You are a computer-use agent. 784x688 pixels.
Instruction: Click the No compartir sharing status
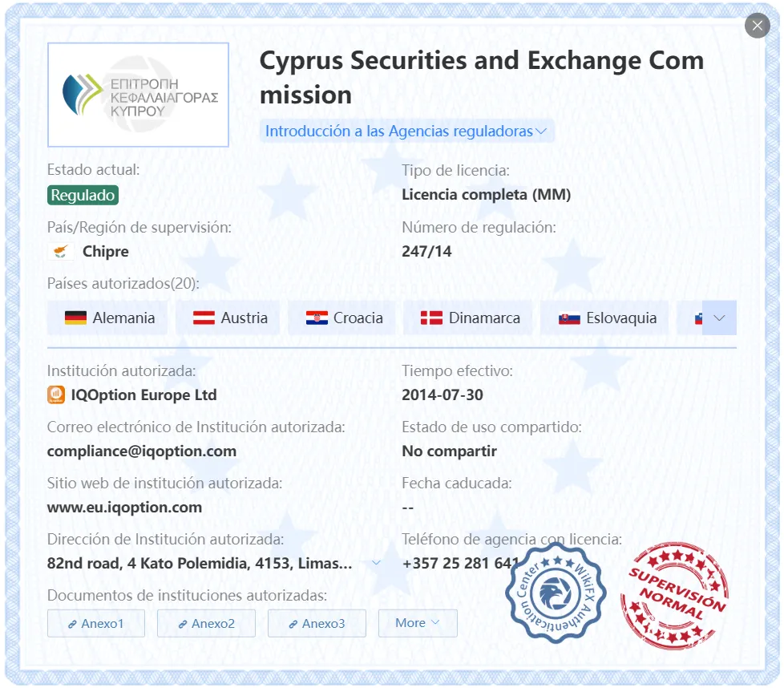[x=449, y=451]
